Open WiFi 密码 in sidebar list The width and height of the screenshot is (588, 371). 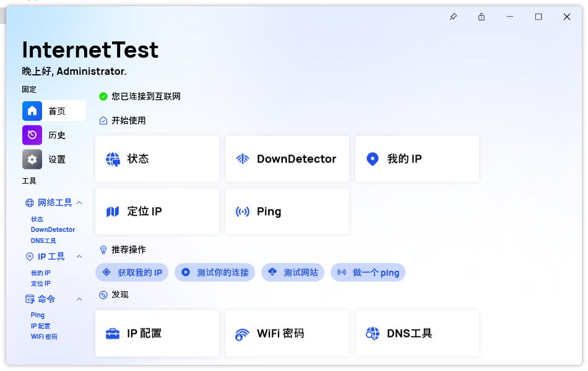[44, 337]
